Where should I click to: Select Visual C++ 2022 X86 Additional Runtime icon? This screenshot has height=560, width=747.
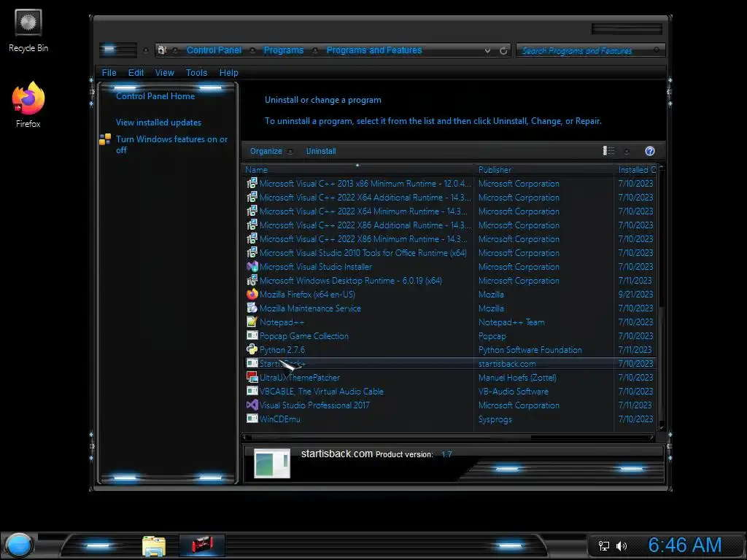coord(252,225)
